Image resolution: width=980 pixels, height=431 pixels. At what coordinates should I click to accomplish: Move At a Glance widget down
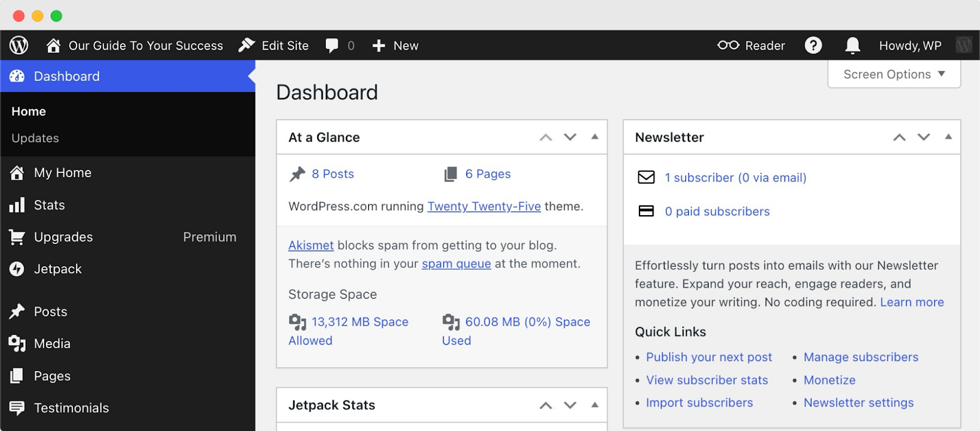point(570,137)
